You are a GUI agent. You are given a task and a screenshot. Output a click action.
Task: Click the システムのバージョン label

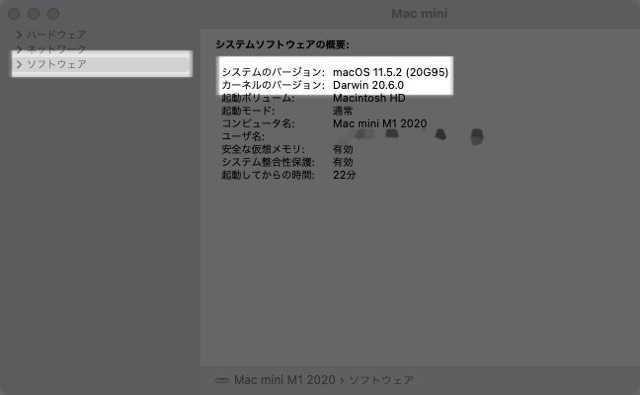click(273, 72)
